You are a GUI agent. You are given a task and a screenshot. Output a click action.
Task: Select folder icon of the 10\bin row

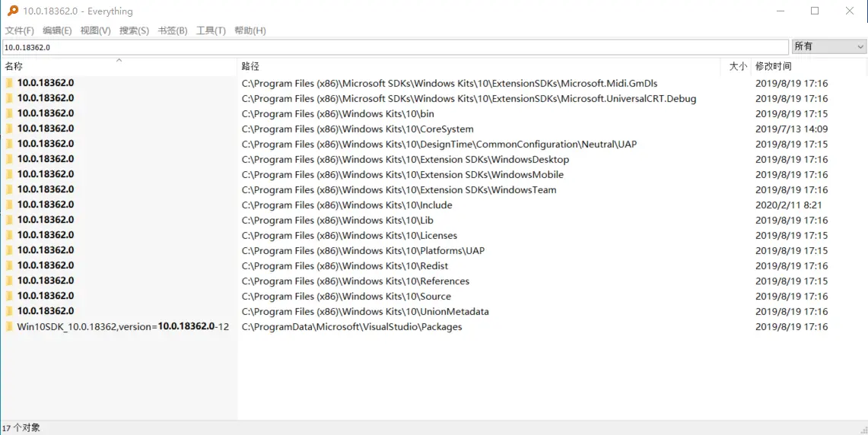pyautogui.click(x=9, y=114)
